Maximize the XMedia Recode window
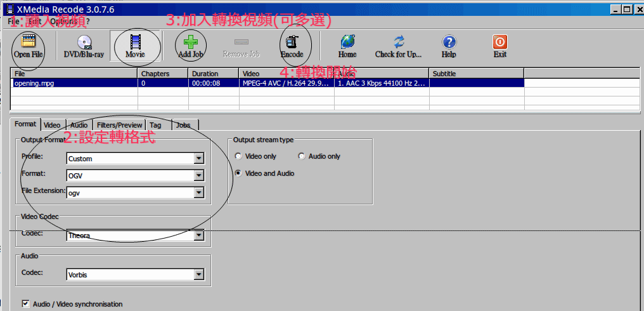644x311 pixels. pyautogui.click(x=626, y=10)
